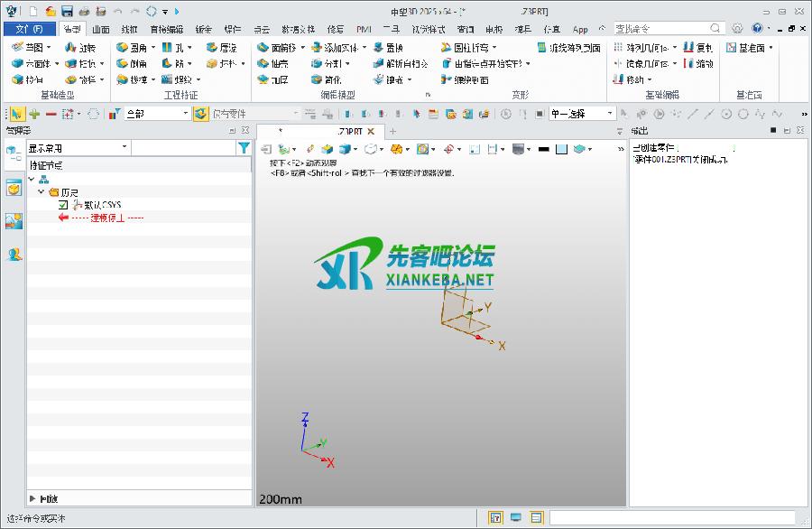The height and width of the screenshot is (529, 812).
Task: Collapse the 历史 history tree node
Action: [42, 192]
